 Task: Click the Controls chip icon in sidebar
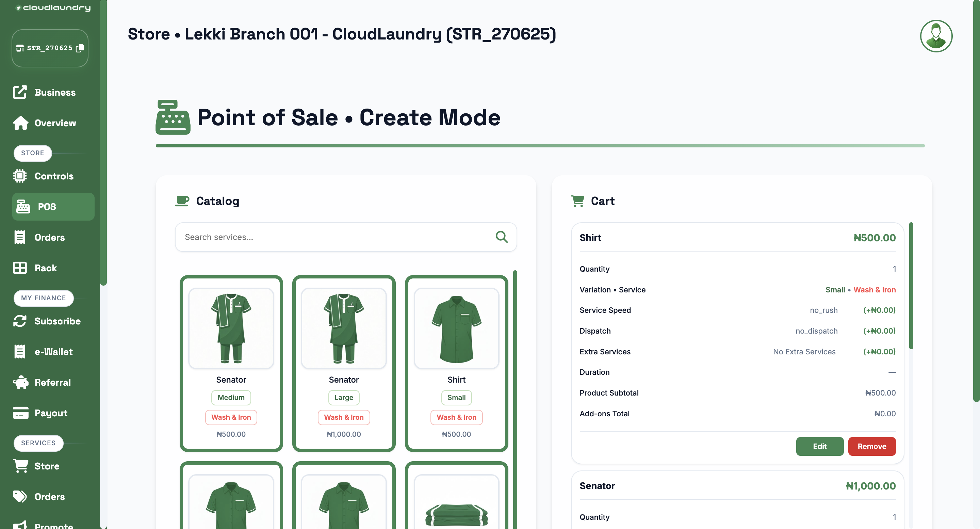point(20,176)
